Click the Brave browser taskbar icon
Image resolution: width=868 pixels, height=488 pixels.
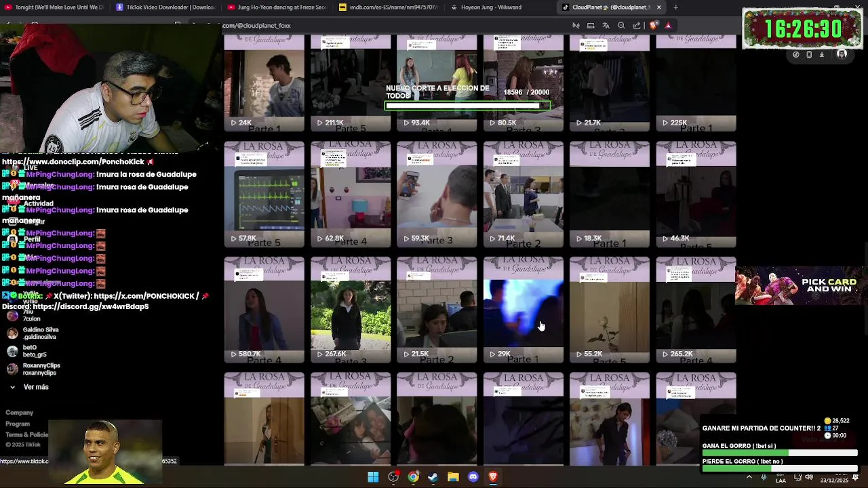493,477
